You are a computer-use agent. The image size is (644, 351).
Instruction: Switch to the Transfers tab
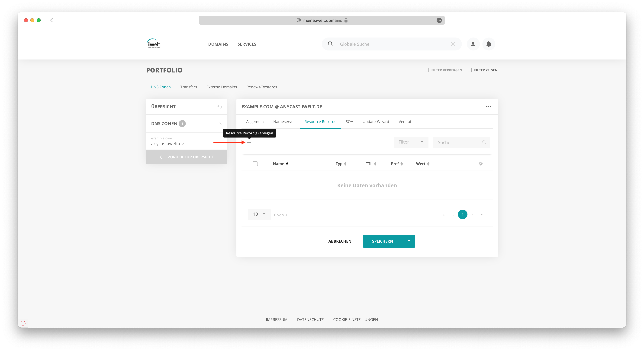point(189,87)
